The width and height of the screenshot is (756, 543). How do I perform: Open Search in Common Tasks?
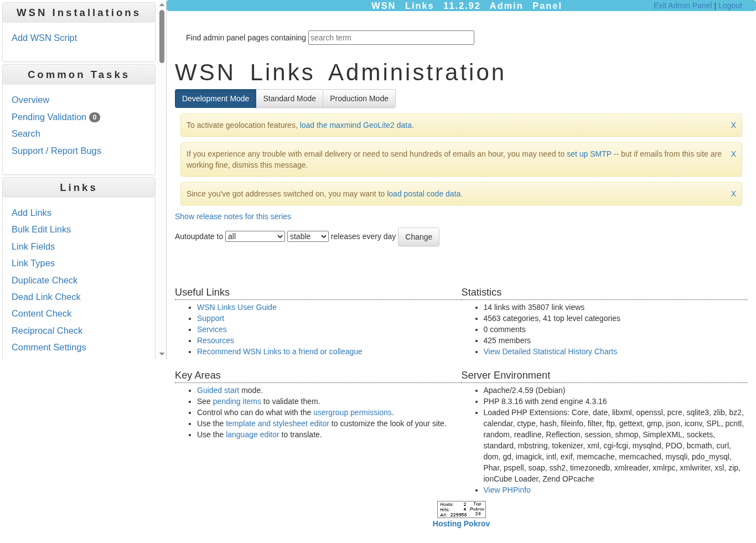26,133
